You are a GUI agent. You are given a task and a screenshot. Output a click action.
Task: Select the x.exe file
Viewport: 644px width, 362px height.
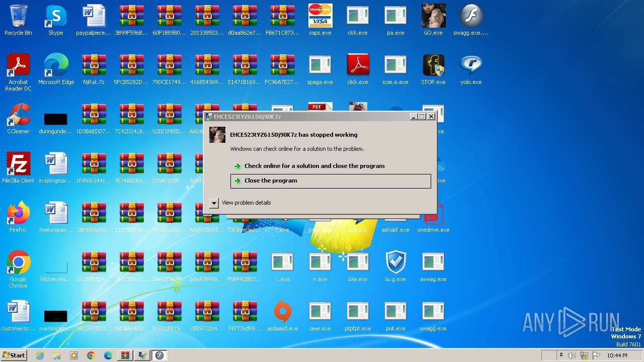pyautogui.click(x=282, y=266)
